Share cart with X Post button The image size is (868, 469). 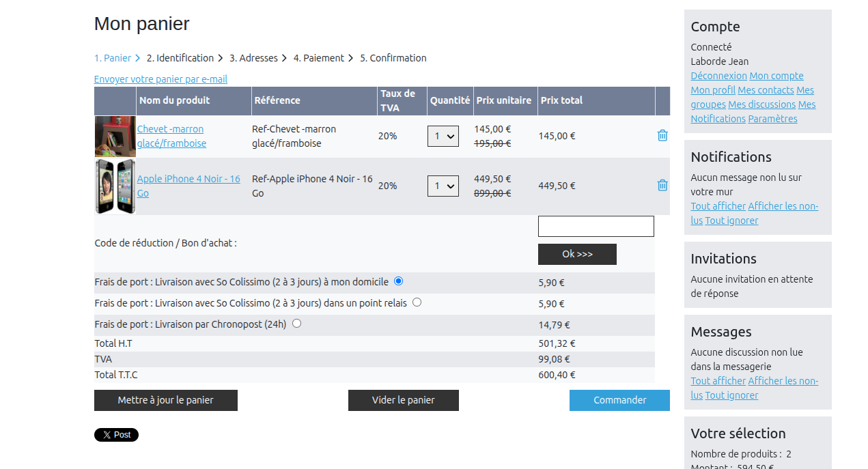click(116, 435)
